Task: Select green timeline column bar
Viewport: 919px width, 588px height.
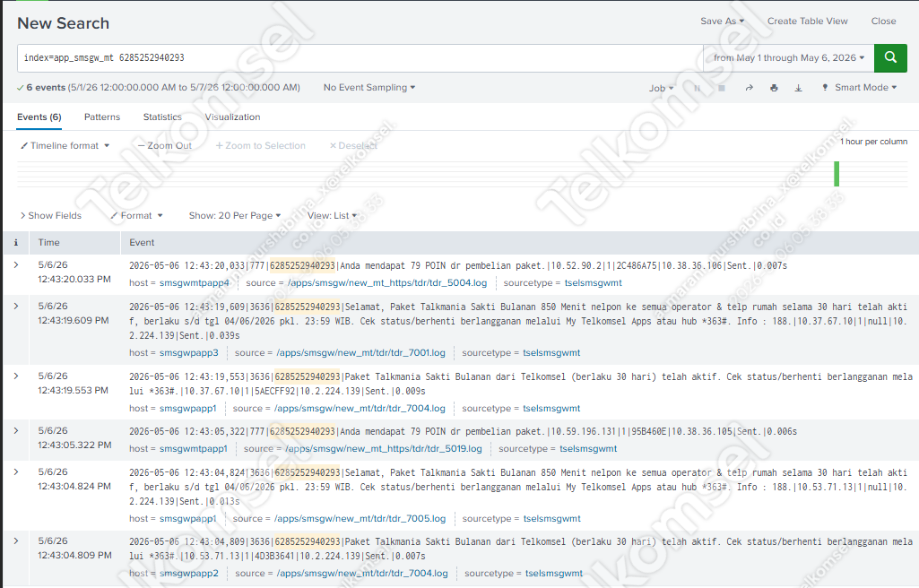Action: coord(837,174)
